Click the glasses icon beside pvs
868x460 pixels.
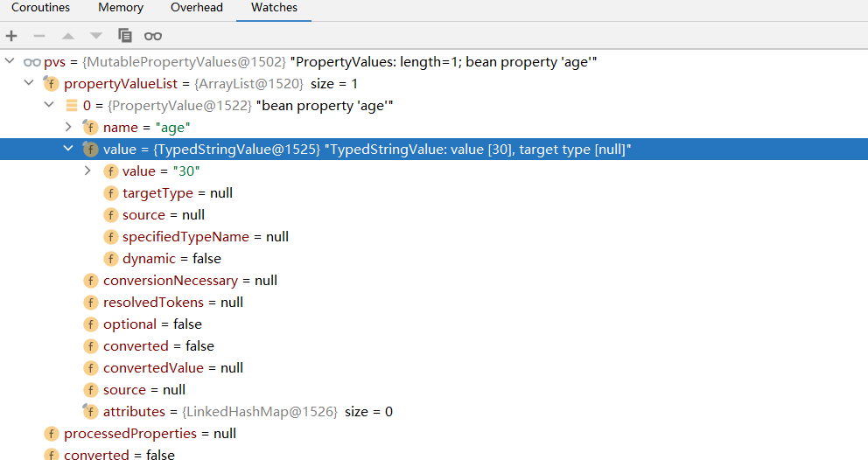click(32, 62)
